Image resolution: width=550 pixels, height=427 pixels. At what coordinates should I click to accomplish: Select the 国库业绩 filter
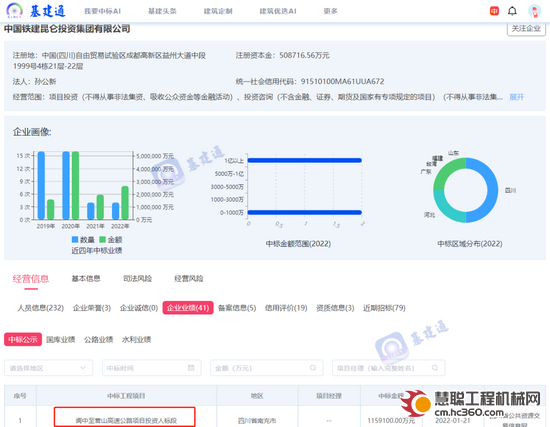click(x=61, y=339)
